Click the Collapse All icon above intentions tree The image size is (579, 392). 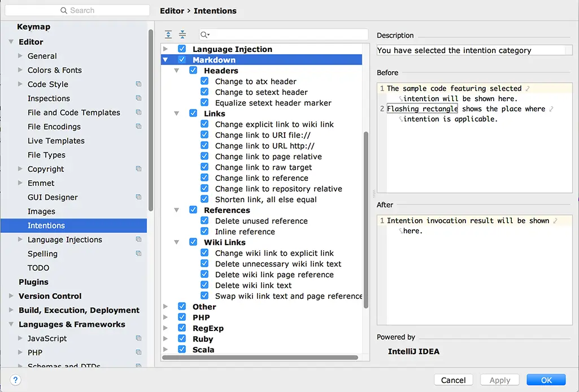tap(182, 34)
